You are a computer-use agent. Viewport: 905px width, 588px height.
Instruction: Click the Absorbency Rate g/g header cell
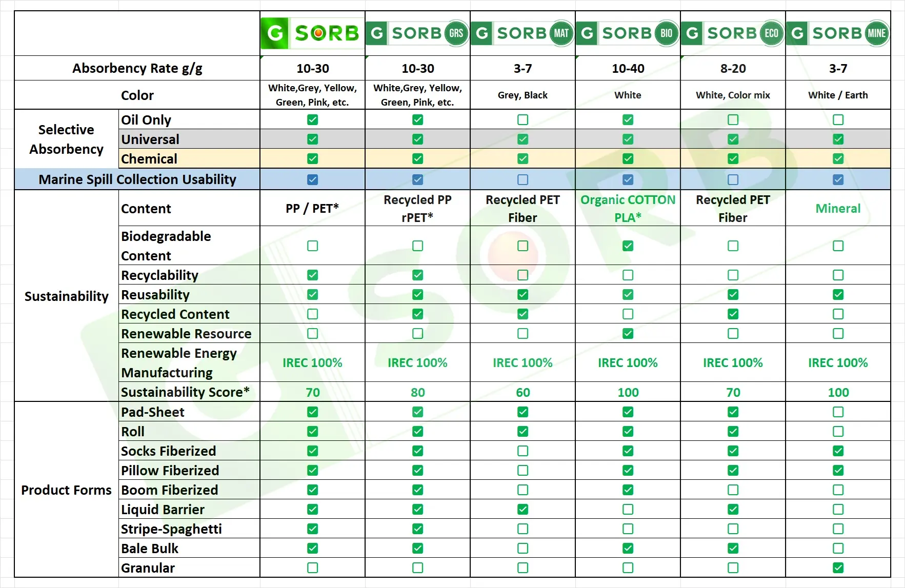(137, 68)
